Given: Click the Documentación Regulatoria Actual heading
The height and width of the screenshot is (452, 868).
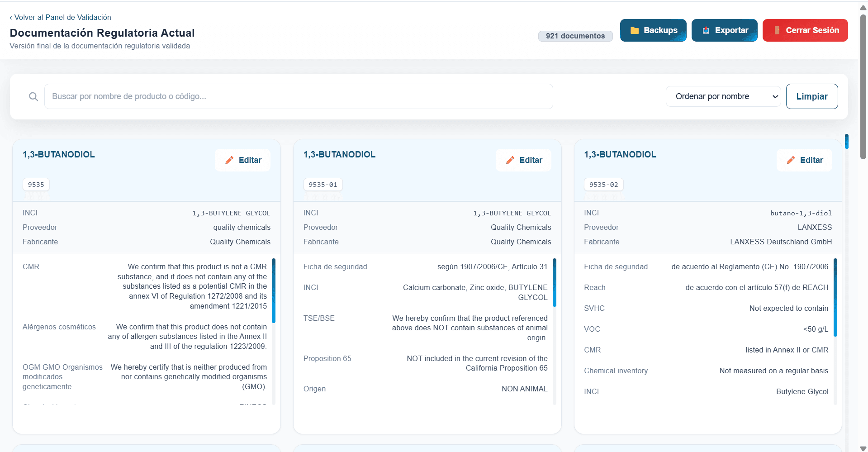Looking at the screenshot, I should coord(102,33).
